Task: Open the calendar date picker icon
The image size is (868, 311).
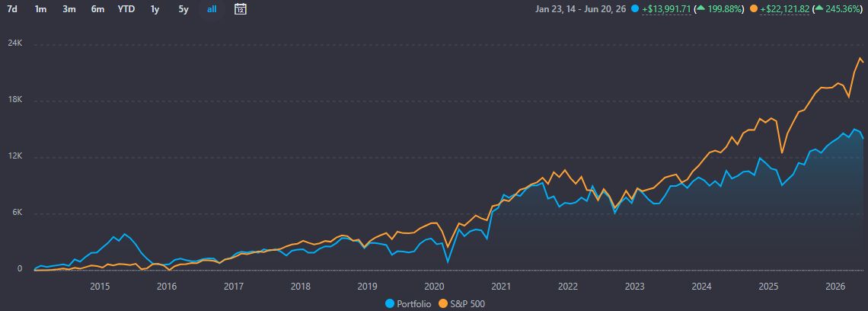Action: 241,9
